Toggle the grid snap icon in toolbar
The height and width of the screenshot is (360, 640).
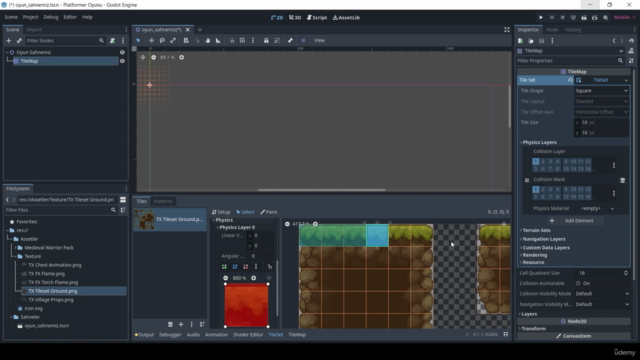click(242, 40)
